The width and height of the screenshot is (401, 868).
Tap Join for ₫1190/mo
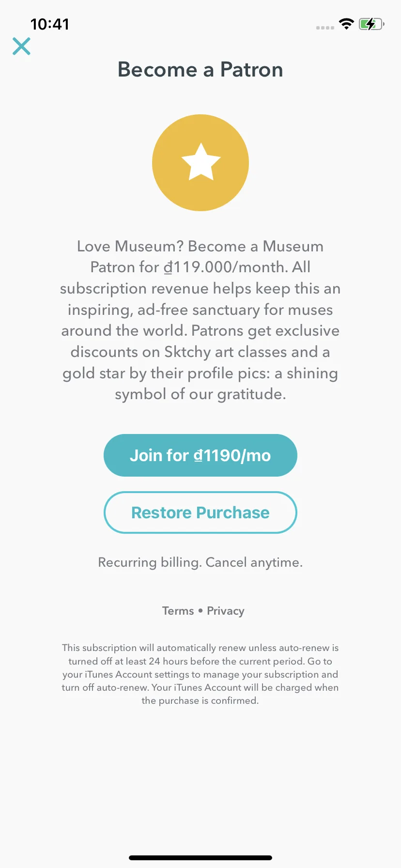click(200, 455)
